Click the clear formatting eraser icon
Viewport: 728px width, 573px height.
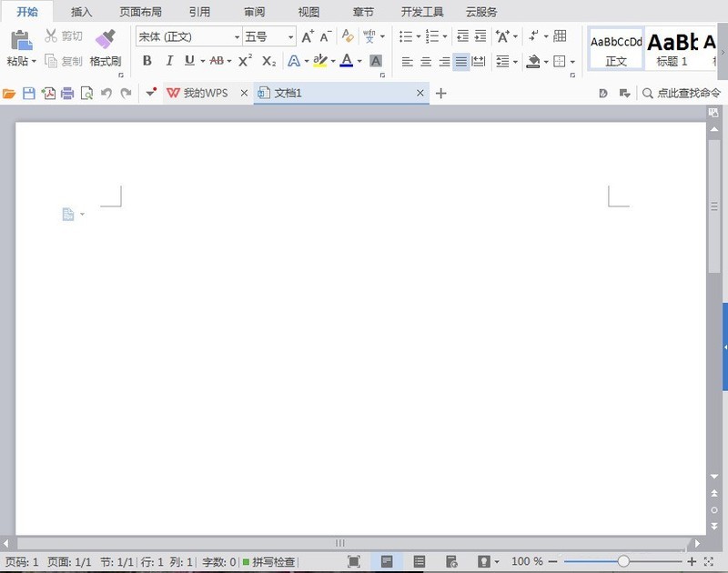pos(348,36)
